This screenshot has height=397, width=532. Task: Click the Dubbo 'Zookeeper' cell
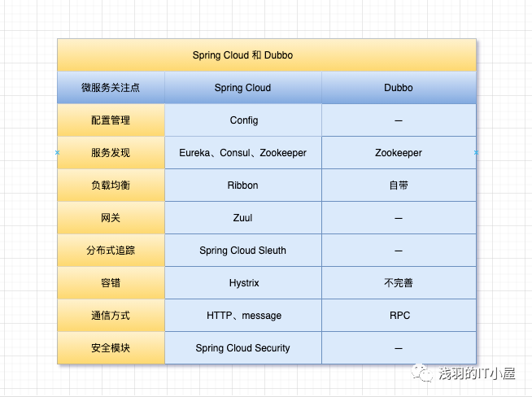point(399,153)
